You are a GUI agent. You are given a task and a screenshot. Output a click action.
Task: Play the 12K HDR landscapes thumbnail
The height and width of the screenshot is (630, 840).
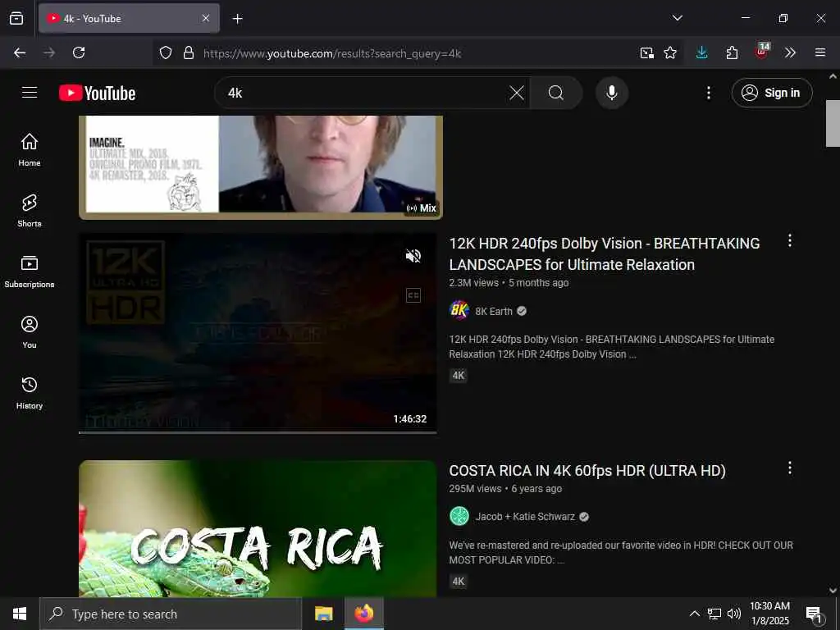[258, 332]
